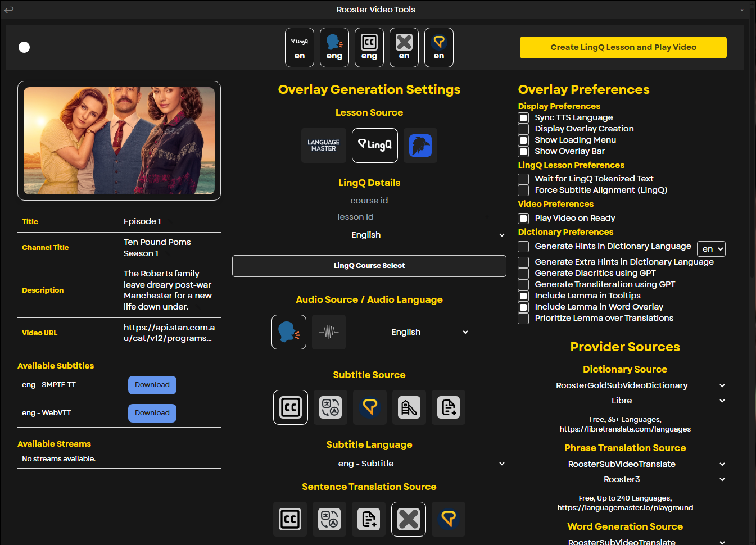This screenshot has width=756, height=545.
Task: Select translate icon under Sentence Translation Source
Action: (329, 519)
